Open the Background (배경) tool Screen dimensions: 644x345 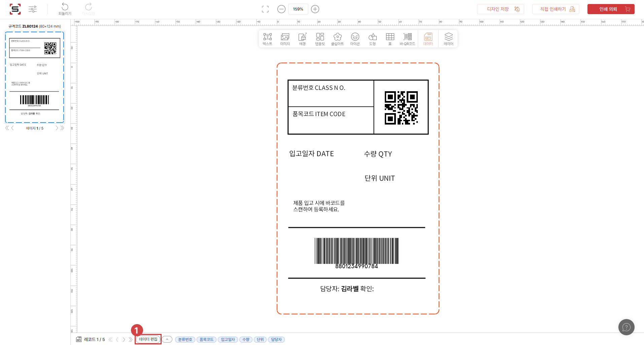302,39
